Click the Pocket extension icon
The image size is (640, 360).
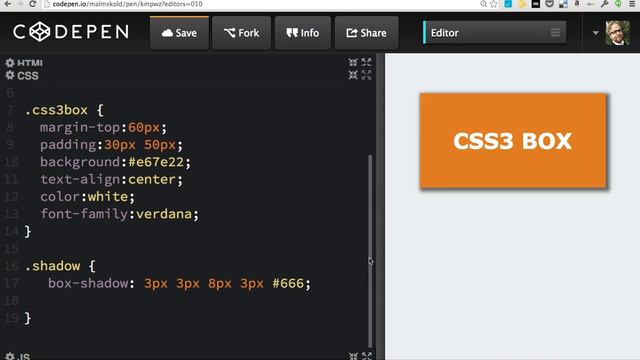pyautogui.click(x=550, y=4)
